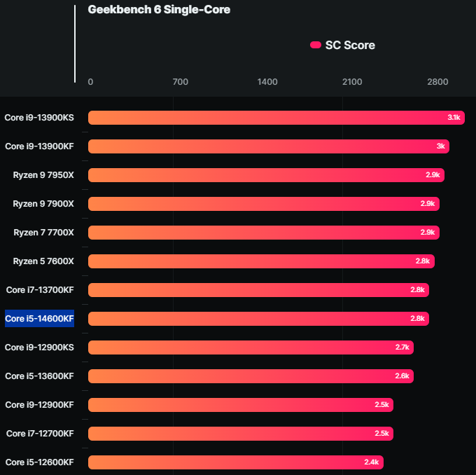Select the Ryzen 7 7700X label
Image resolution: width=476 pixels, height=475 pixels.
tap(43, 233)
